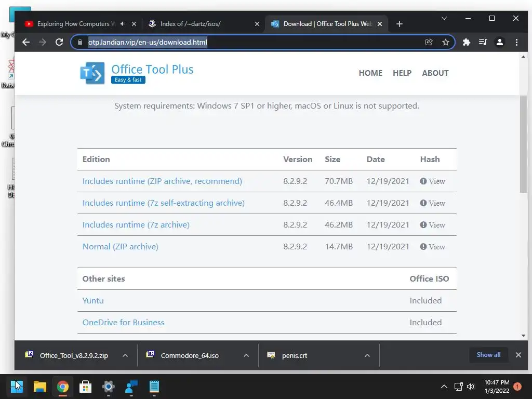This screenshot has height=399, width=532.
Task: Open the HELP nav menu item
Action: [402, 73]
